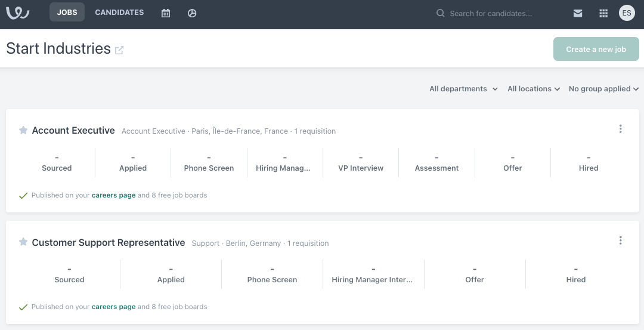Switch to the Candidates tab
Viewport: 644px width, 330px height.
coord(119,13)
